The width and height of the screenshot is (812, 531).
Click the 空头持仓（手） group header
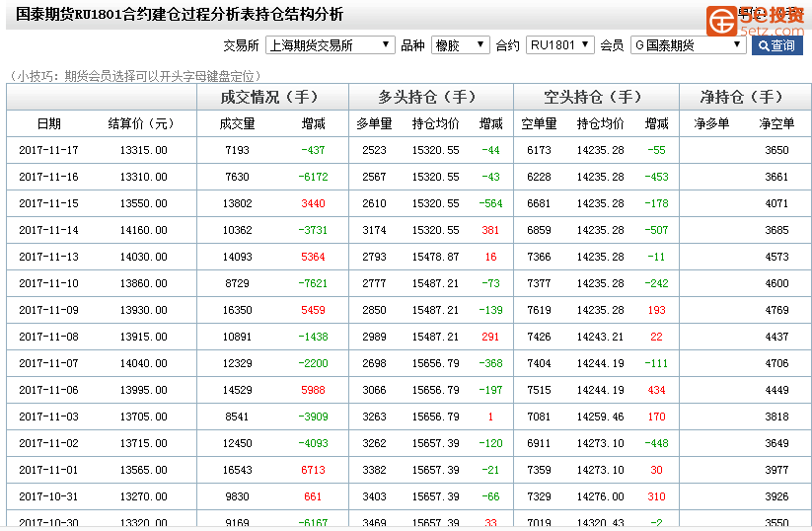(592, 97)
